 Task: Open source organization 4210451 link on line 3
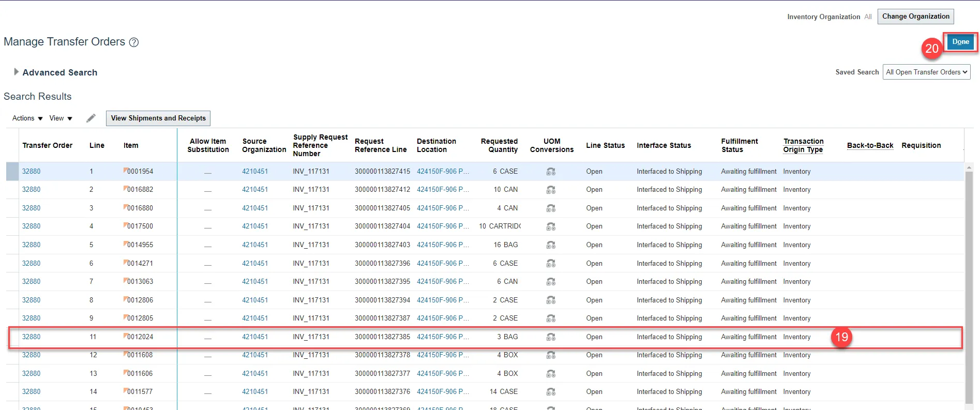[x=255, y=208]
